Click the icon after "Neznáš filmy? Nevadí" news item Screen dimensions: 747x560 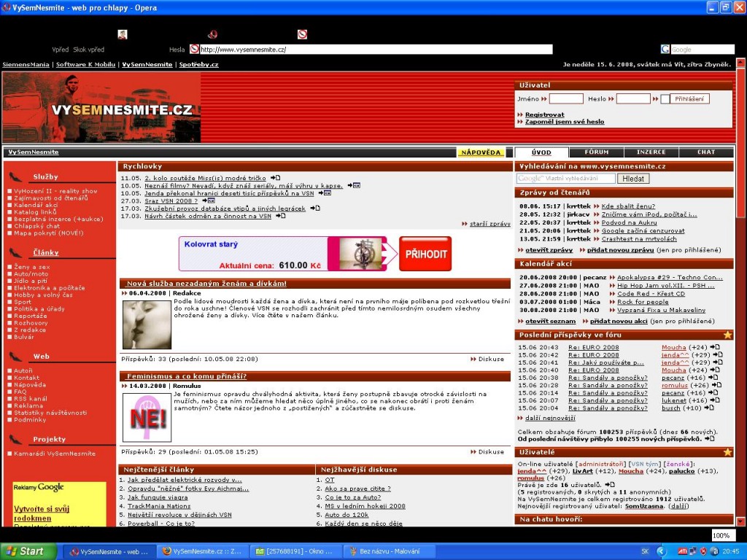[354, 186]
